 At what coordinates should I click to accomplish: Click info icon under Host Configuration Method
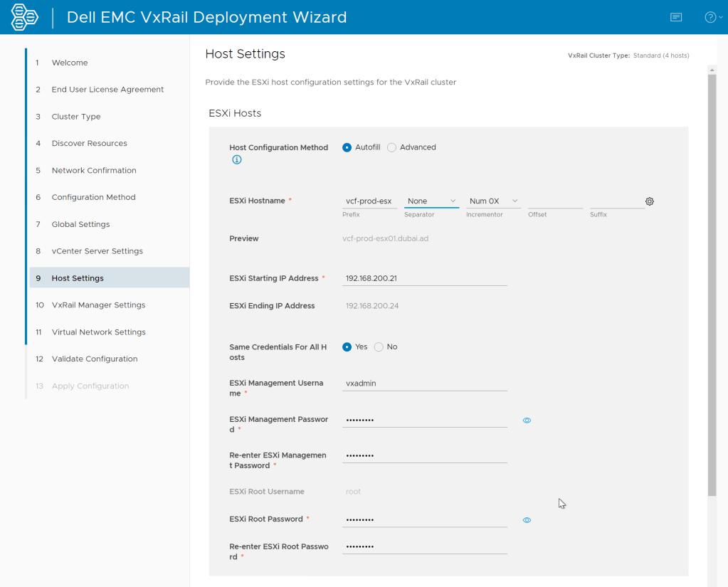pos(237,160)
